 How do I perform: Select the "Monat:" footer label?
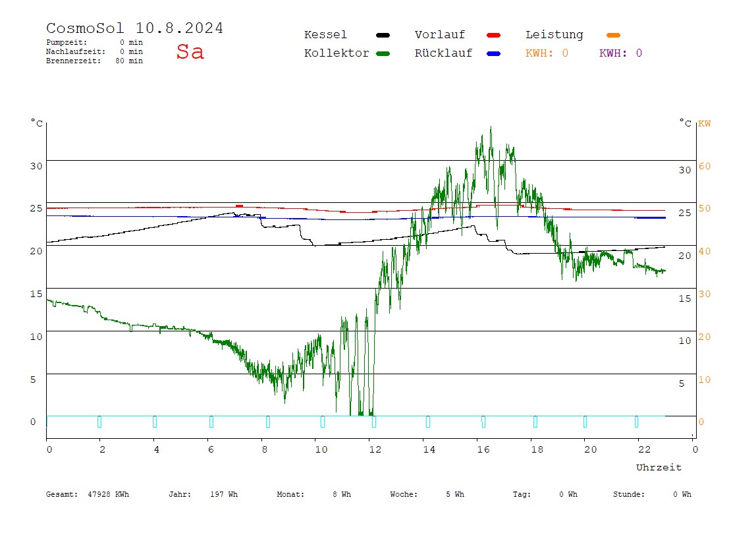click(290, 494)
